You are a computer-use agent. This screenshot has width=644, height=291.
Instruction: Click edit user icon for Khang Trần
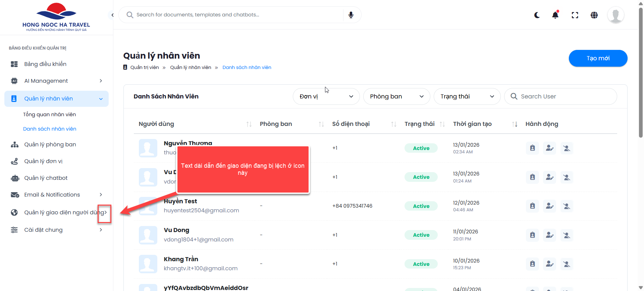click(x=549, y=264)
